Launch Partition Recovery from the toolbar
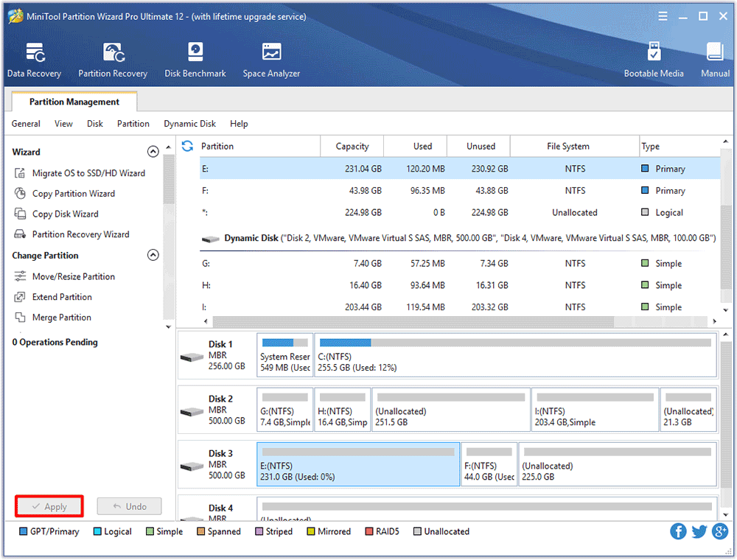 tap(113, 60)
